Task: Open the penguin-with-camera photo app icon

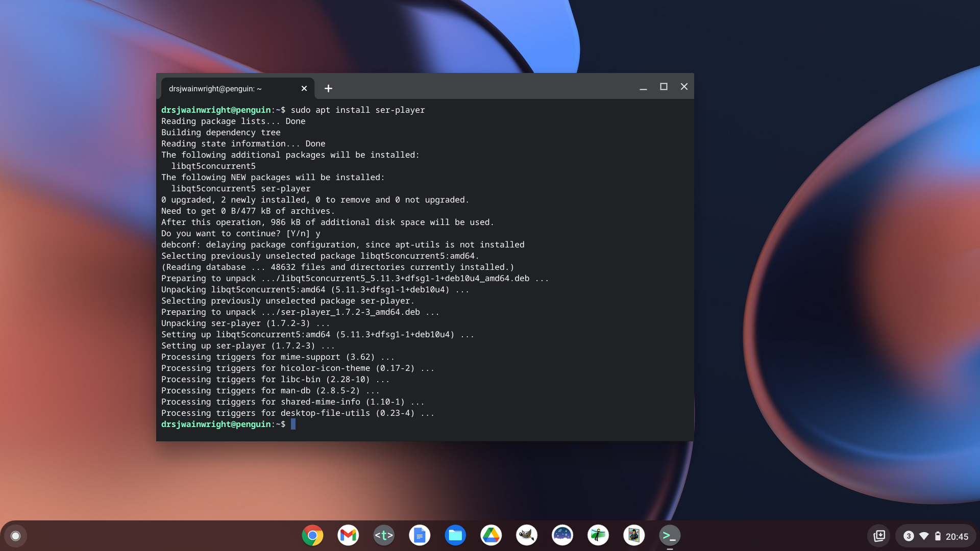Action: pos(634,535)
